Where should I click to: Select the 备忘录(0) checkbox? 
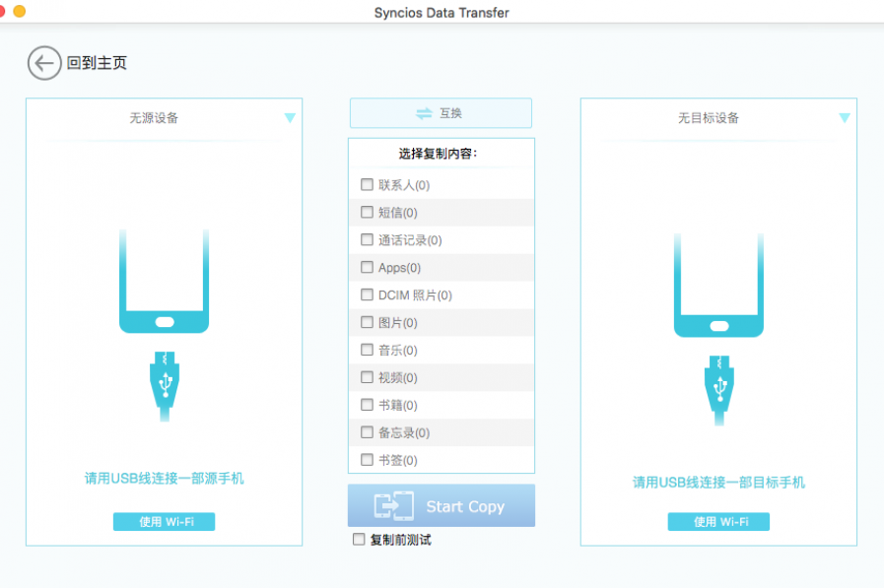point(367,432)
